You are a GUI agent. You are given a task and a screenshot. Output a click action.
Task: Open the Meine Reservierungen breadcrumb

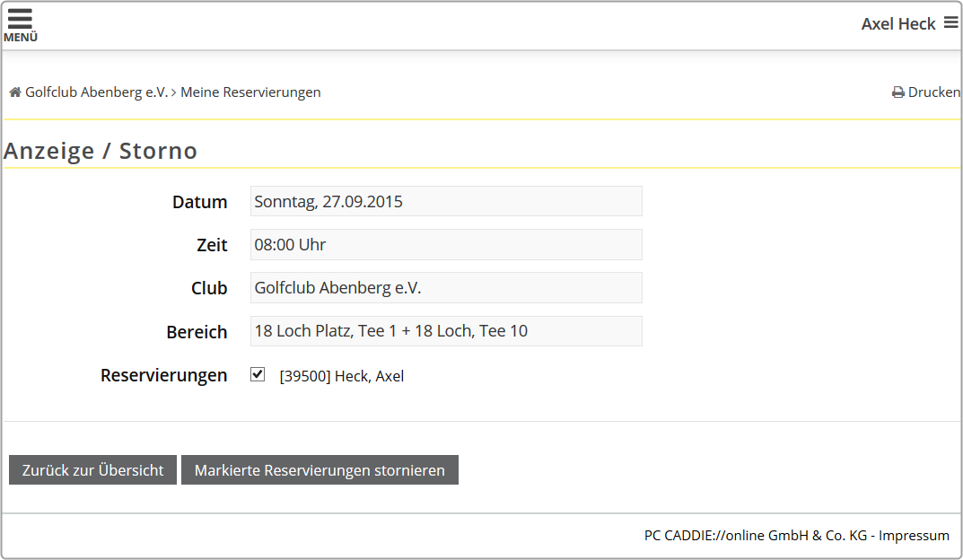coord(250,92)
